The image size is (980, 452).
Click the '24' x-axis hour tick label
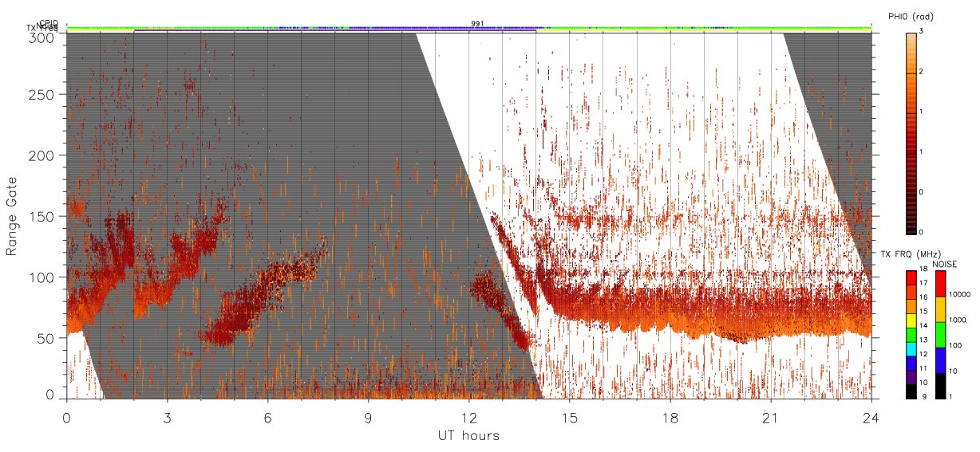871,417
